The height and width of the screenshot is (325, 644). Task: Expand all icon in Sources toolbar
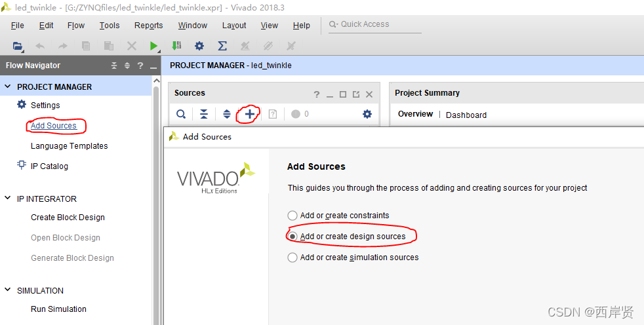[x=227, y=114]
